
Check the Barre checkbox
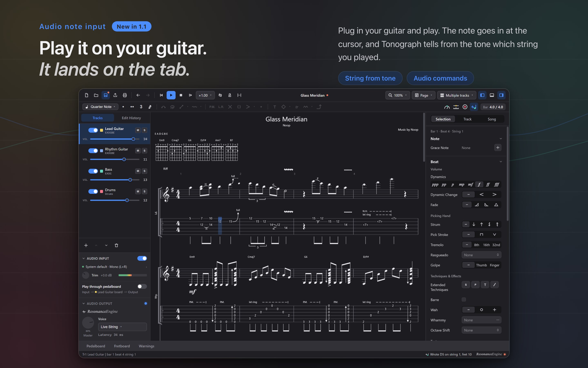click(x=464, y=300)
